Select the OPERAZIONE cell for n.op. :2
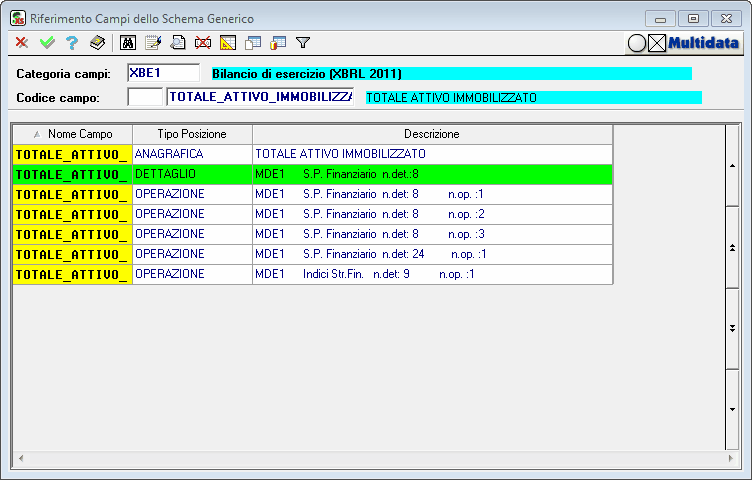Viewport: 752px width, 480px height. [192, 214]
